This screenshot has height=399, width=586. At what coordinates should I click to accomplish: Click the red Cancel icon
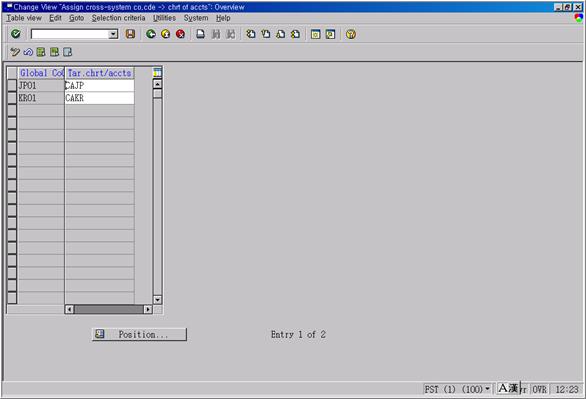point(181,34)
